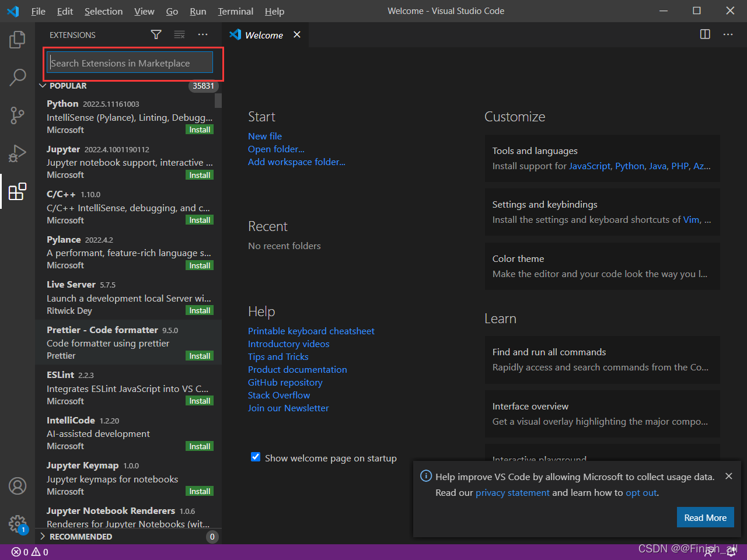The height and width of the screenshot is (560, 747).
Task: Dismiss the usage data notification
Action: pyautogui.click(x=728, y=476)
